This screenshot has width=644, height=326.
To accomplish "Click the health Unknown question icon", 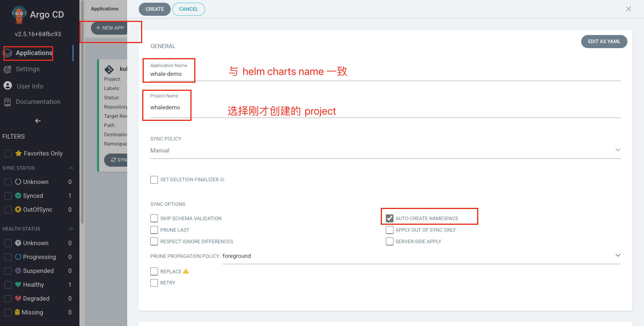I will point(18,243).
